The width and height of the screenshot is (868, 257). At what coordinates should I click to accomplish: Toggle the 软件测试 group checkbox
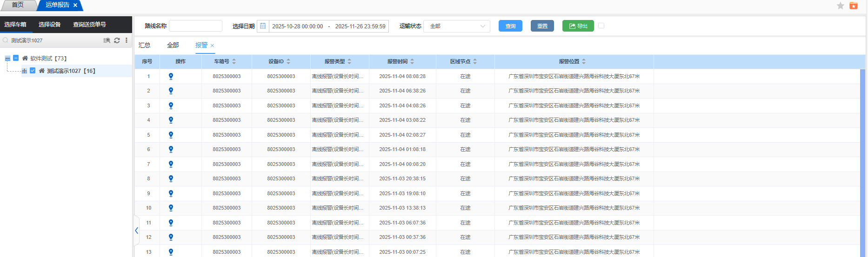[x=16, y=58]
